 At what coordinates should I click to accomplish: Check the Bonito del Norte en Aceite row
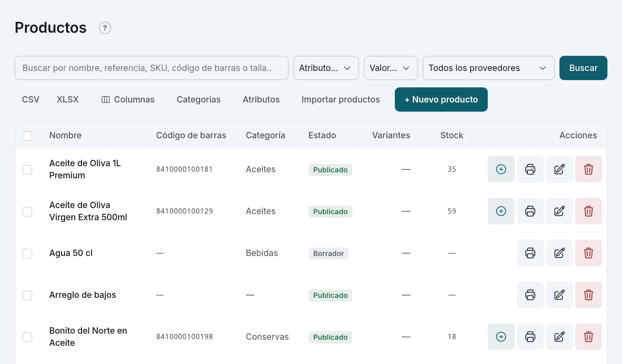click(27, 337)
